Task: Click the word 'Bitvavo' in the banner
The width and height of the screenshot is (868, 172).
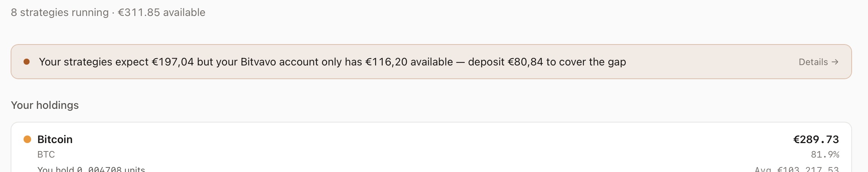Action: click(258, 62)
